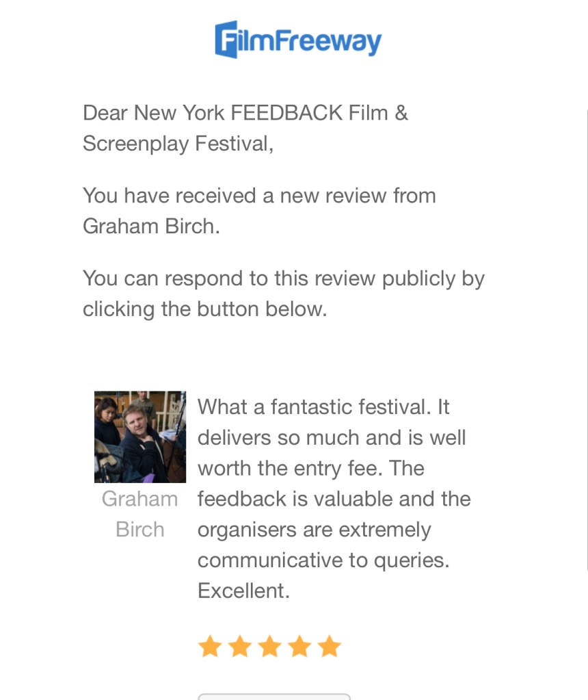Open Graham Birch's profile photo
This screenshot has width=588, height=700.
140,437
